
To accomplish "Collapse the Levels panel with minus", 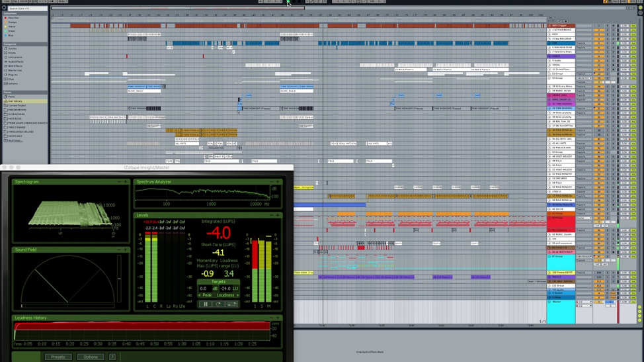I will (272, 215).
